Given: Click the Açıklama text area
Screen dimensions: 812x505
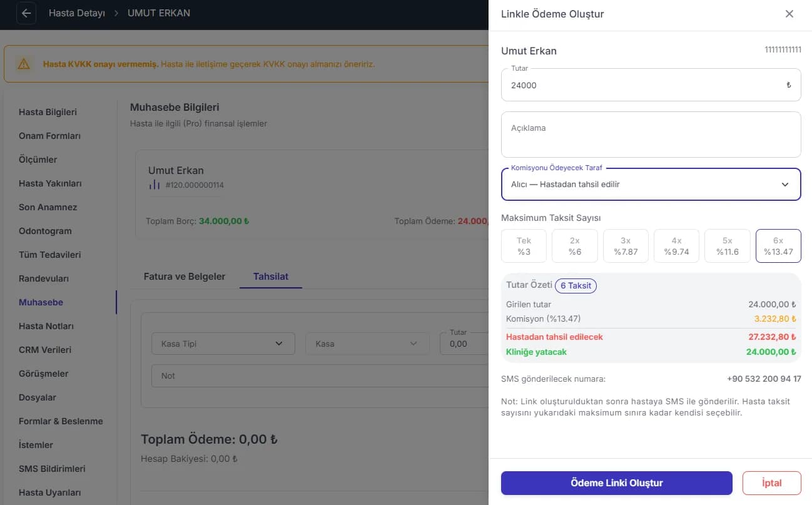Looking at the screenshot, I should (651, 135).
